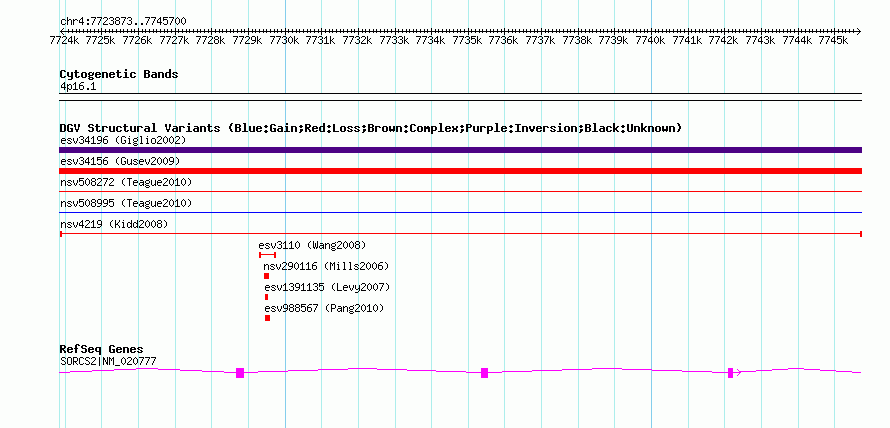Select the esv1391135 small red feature
This screenshot has height=428, width=890.
pos(266,297)
